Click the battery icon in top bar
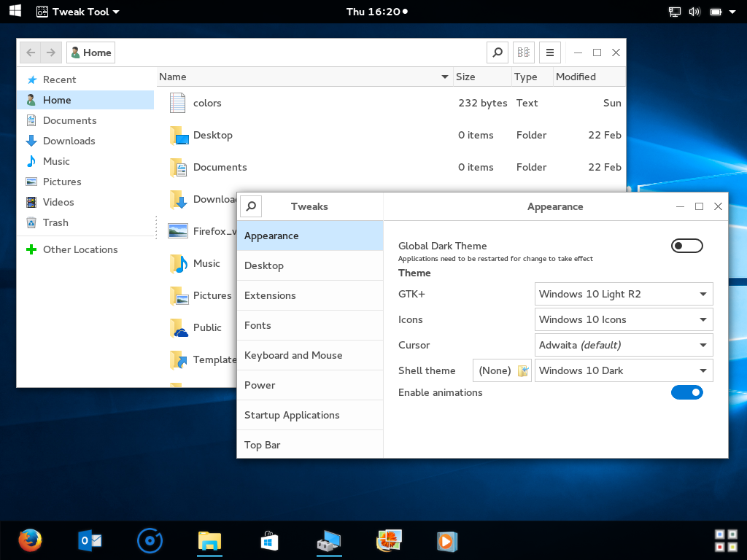Screen dimensions: 747x560 coord(716,12)
